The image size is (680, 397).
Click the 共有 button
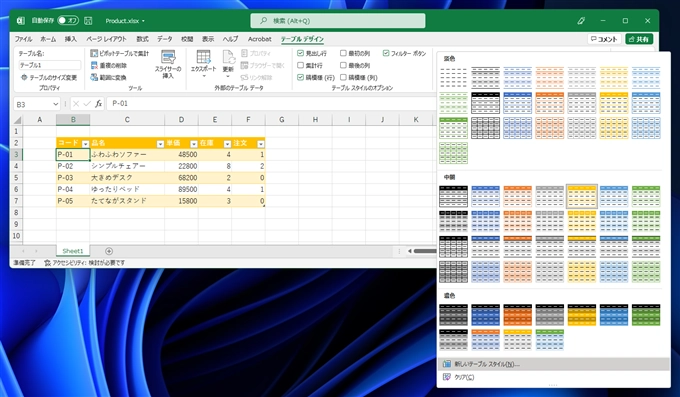[639, 39]
